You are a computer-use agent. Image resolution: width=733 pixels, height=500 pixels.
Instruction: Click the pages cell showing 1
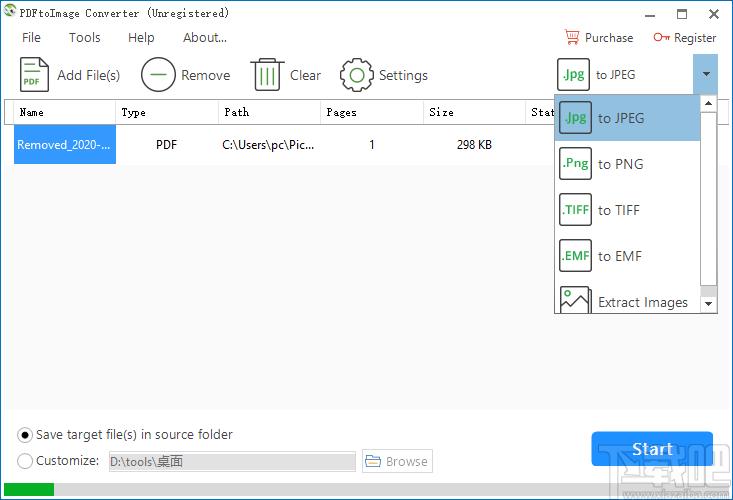click(x=372, y=145)
